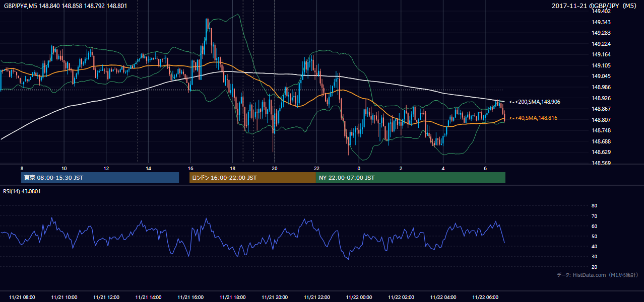Click price axis value 148.986
This screenshot has height=302, width=644.
click(x=601, y=87)
